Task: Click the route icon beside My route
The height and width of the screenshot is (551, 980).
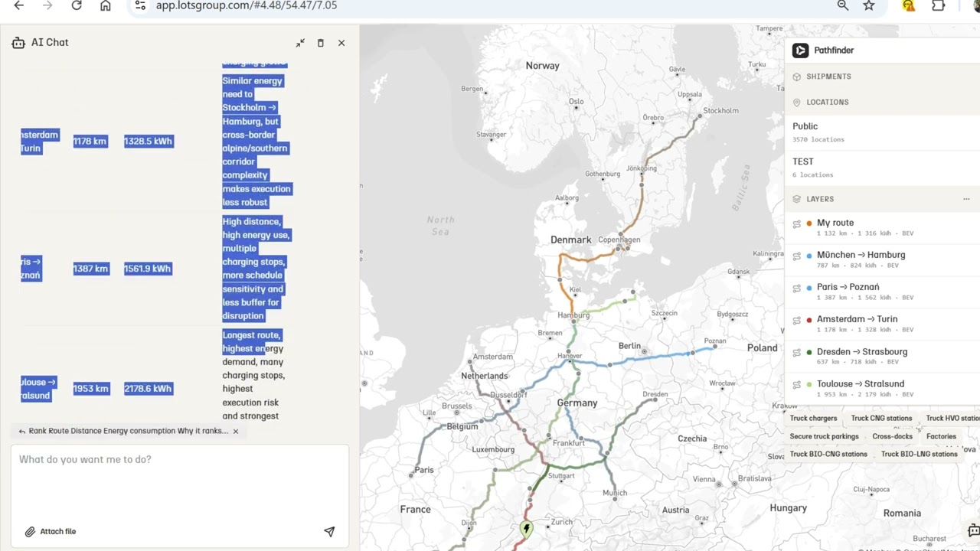Action: [796, 223]
